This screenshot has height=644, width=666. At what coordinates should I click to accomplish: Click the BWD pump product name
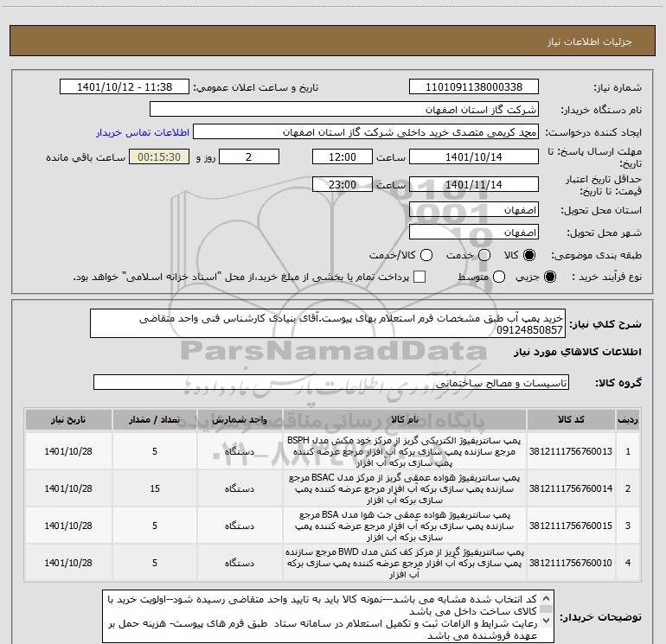click(405, 563)
